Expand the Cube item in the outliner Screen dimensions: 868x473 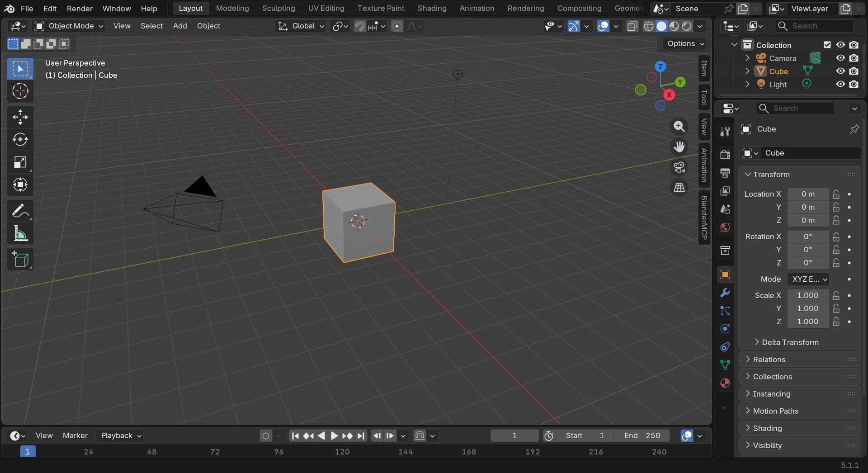(x=747, y=71)
